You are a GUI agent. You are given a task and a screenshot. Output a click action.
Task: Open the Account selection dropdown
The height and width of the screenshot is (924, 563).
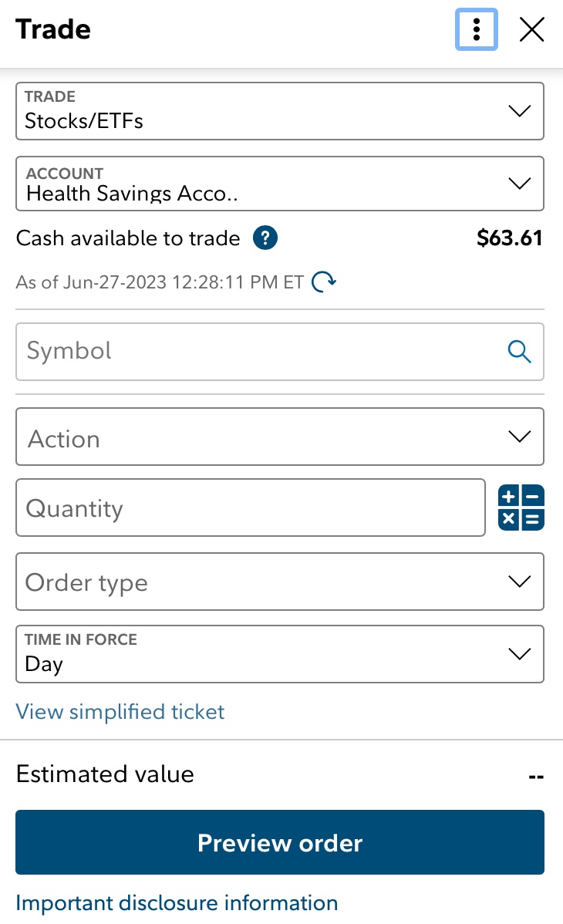[280, 184]
